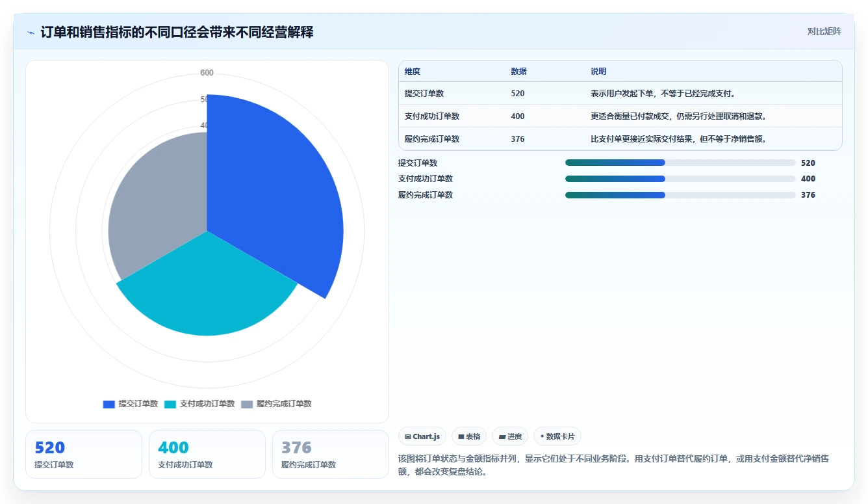This screenshot has height=504, width=868.
Task: Click the 520 value in the table
Action: pos(518,94)
